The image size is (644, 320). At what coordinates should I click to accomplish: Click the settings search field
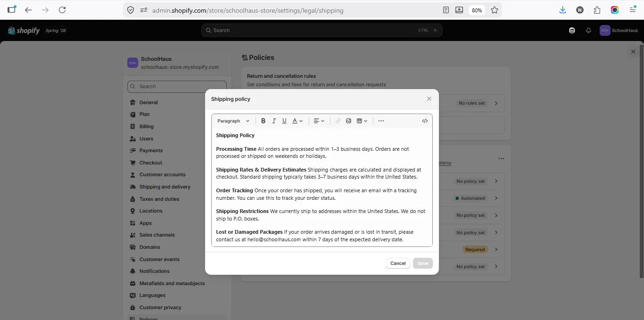click(x=177, y=86)
